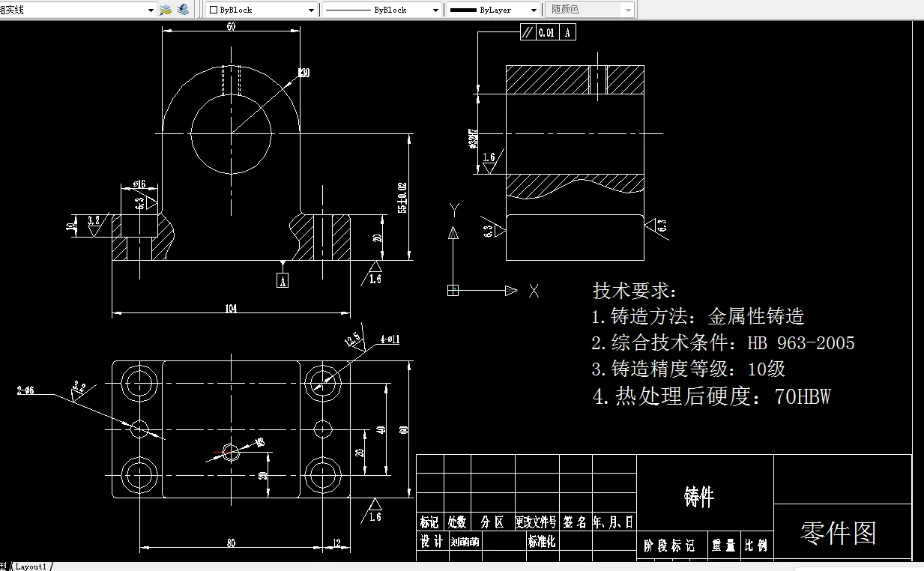
Task: Open the plot style 随颜色 dropdown
Action: click(x=626, y=9)
